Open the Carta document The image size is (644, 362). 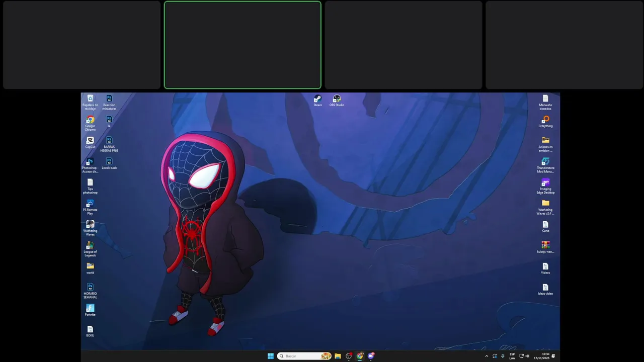tap(545, 226)
